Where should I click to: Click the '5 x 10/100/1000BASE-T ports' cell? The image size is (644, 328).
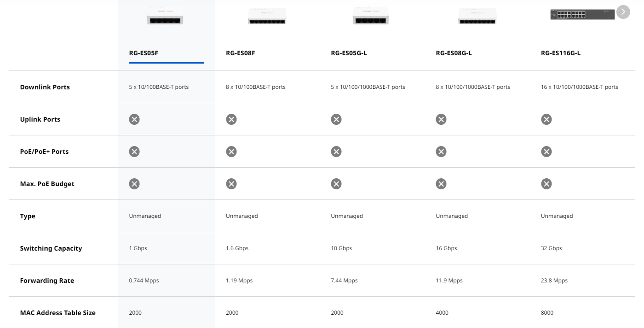(x=368, y=87)
